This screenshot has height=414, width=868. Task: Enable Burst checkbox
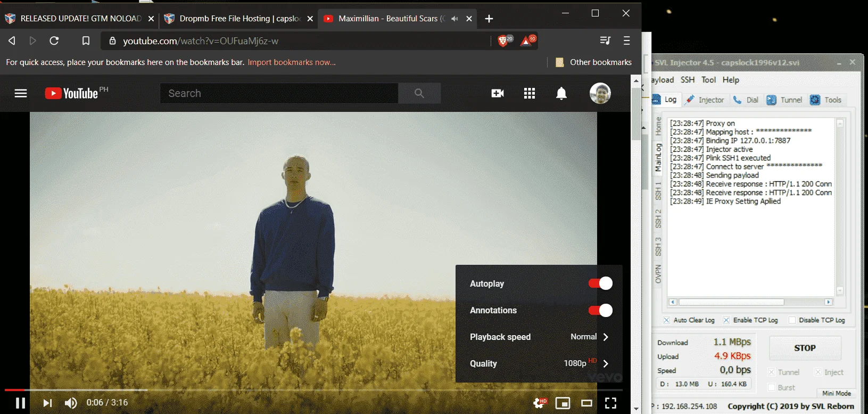[771, 387]
